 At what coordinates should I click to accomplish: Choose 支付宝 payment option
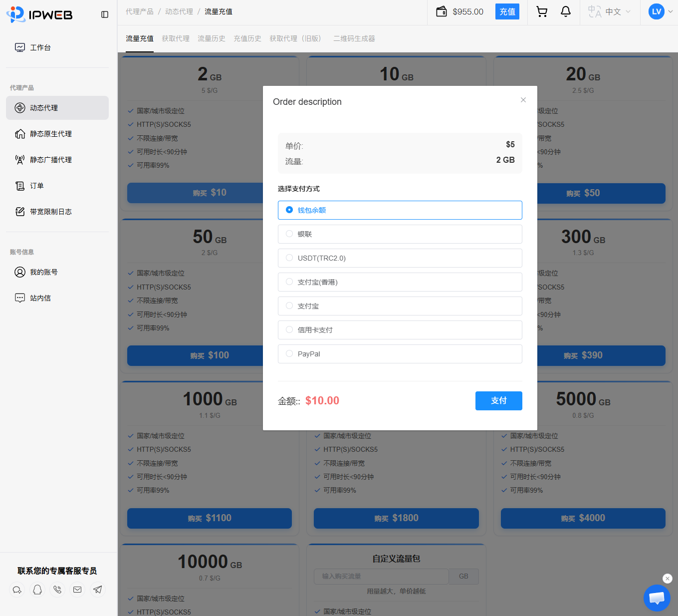400,306
